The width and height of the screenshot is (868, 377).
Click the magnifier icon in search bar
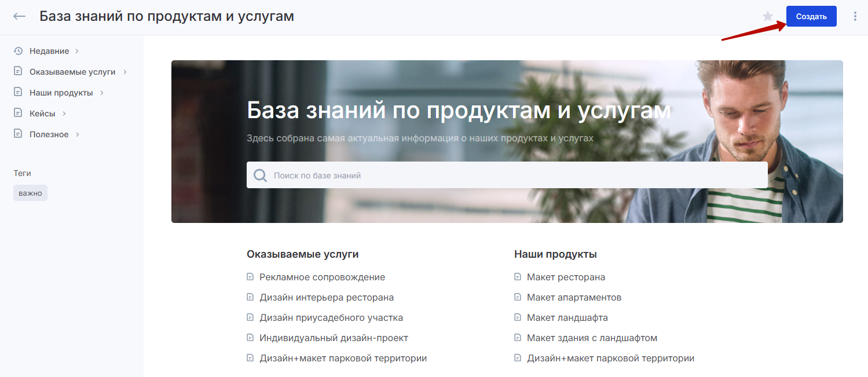pyautogui.click(x=261, y=175)
